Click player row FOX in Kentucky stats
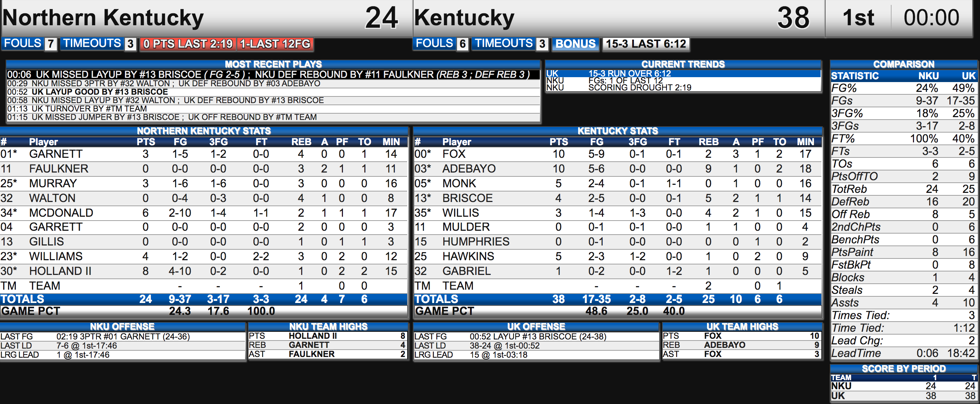980x404 pixels. (617, 154)
